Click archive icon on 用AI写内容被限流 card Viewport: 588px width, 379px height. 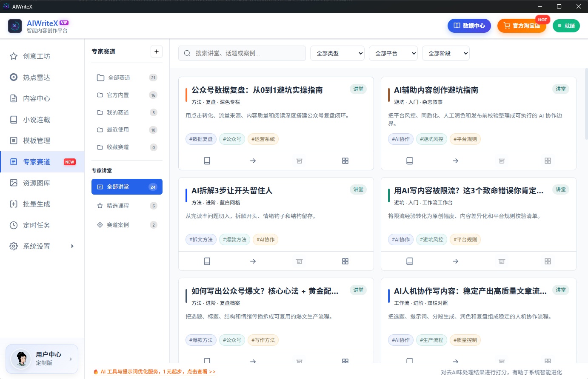coord(502,261)
